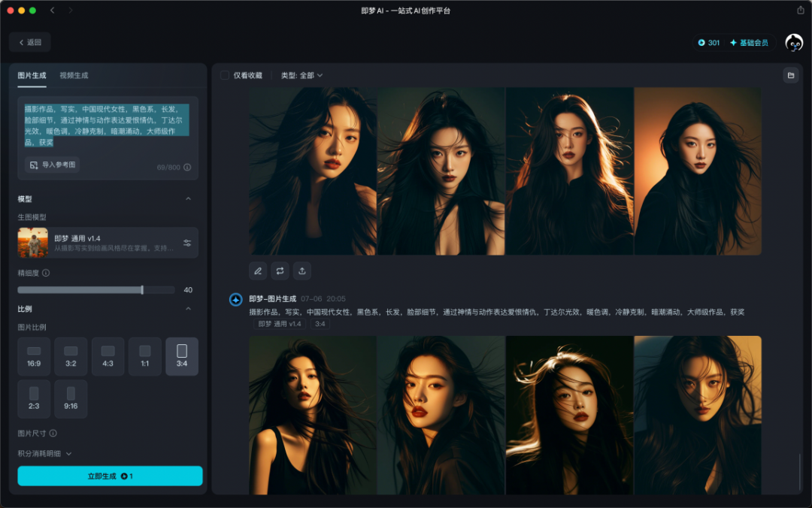Click the 立即生成 generate button
812x508 pixels.
tap(110, 476)
